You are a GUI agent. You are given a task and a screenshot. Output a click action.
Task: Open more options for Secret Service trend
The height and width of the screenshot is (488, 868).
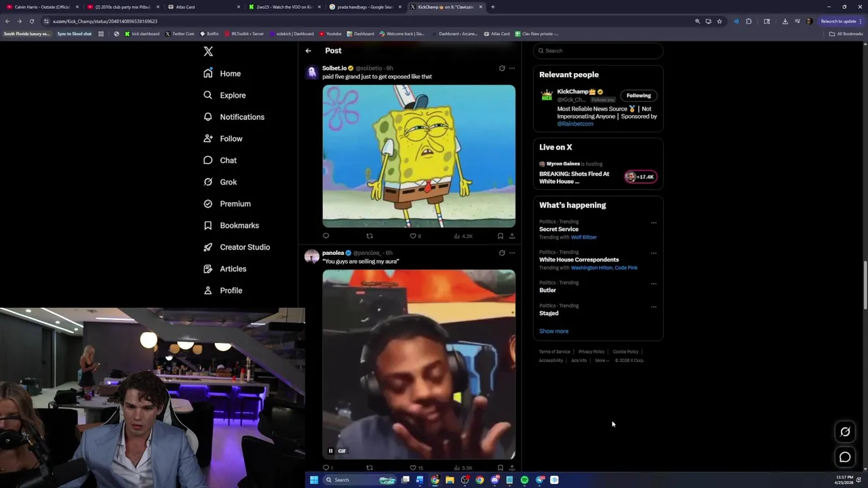coord(654,222)
